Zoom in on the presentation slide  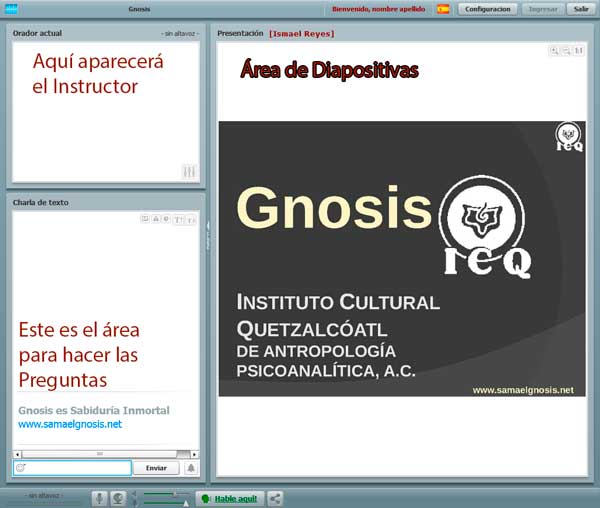tap(554, 50)
